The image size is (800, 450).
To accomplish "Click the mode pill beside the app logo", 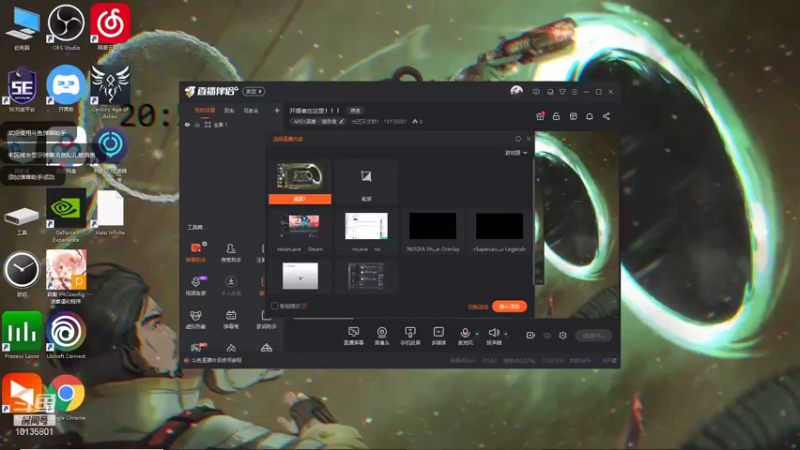I will tap(254, 91).
